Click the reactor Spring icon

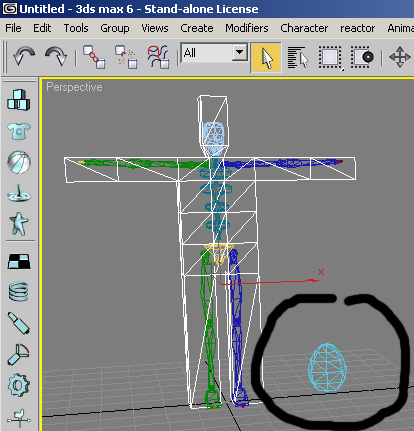click(19, 292)
